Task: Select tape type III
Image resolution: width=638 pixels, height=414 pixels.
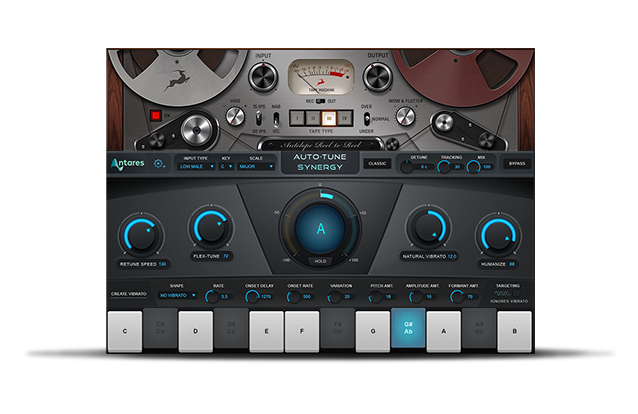Action: click(327, 117)
